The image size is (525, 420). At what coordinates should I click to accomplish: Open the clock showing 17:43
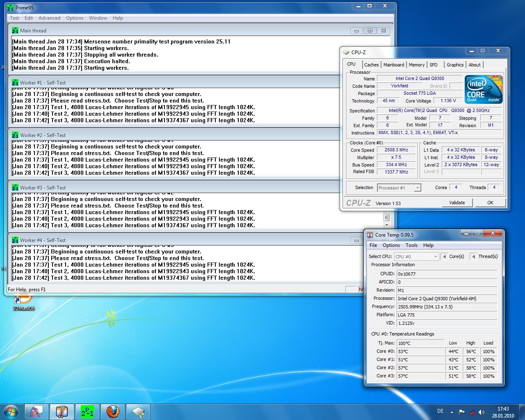click(x=503, y=412)
